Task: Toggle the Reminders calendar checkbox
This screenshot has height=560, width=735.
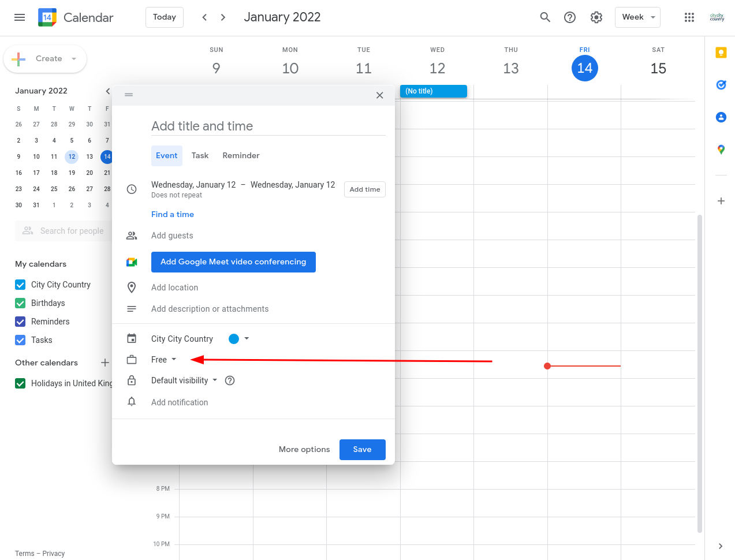Action: click(x=20, y=322)
